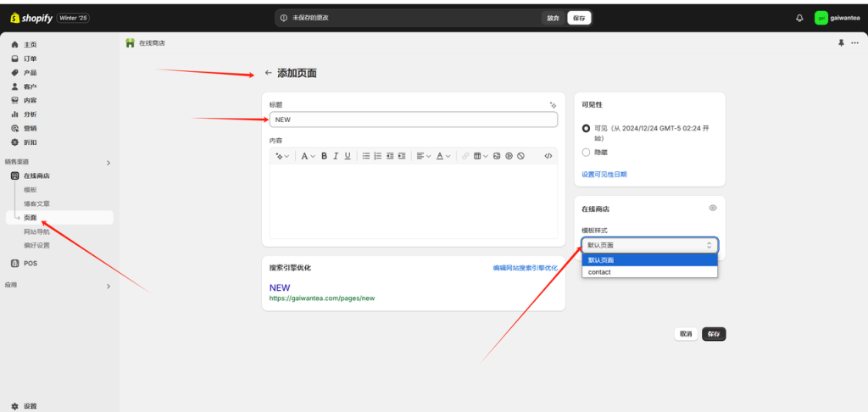This screenshot has width=868, height=412.
Task: Click 保存 in the top bar
Action: pyautogui.click(x=579, y=19)
